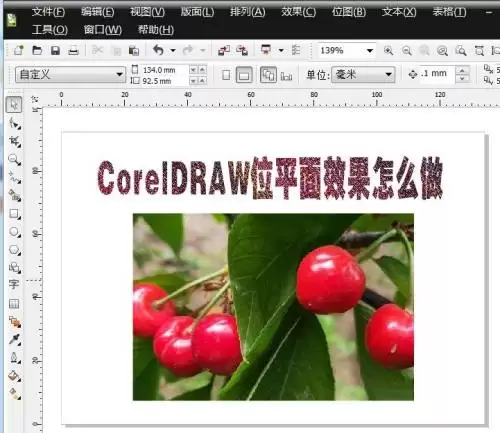Viewport: 500px width, 433px height.
Task: Click the Copy icon
Action: click(x=117, y=51)
